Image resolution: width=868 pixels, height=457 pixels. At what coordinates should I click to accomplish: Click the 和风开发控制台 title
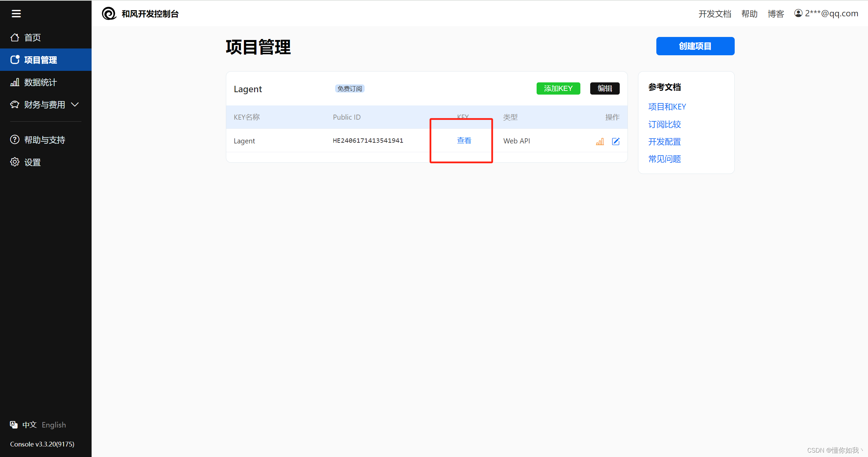[150, 14]
